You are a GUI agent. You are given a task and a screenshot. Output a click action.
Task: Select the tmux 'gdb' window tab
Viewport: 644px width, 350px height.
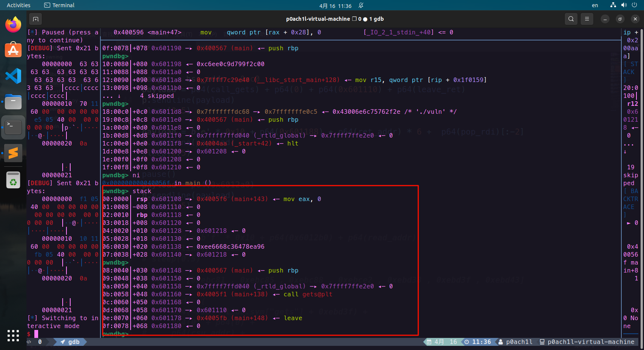click(x=70, y=342)
